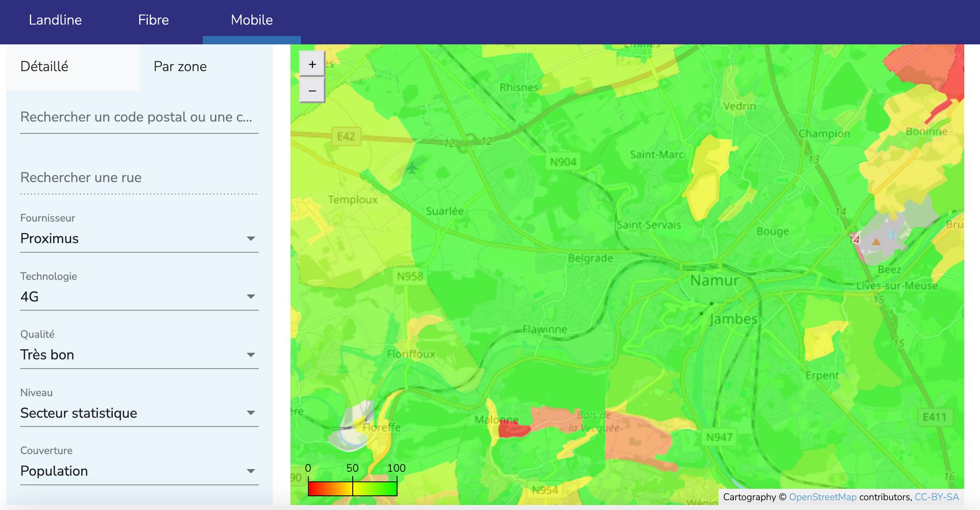Select the Mobile tab
Image resolution: width=980 pixels, height=510 pixels.
tap(252, 20)
